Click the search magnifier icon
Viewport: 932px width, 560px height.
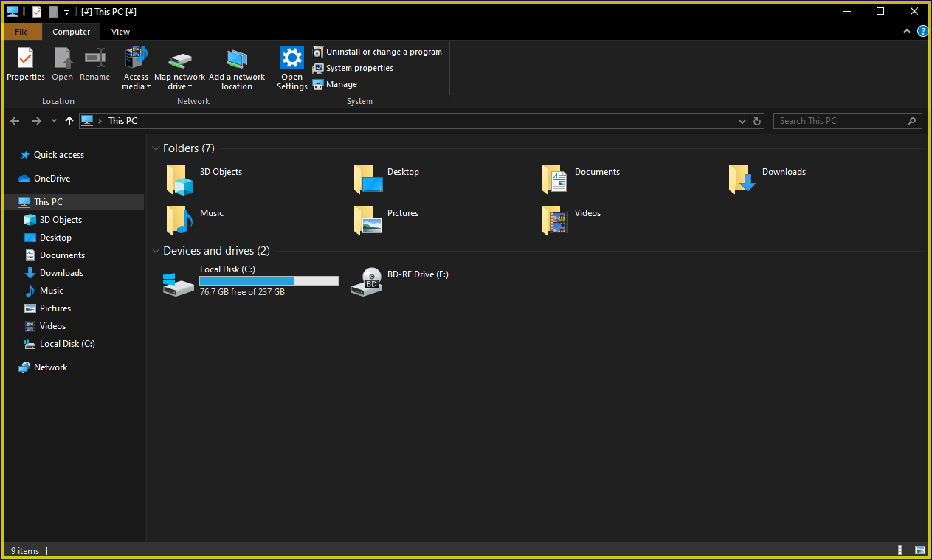coord(913,121)
